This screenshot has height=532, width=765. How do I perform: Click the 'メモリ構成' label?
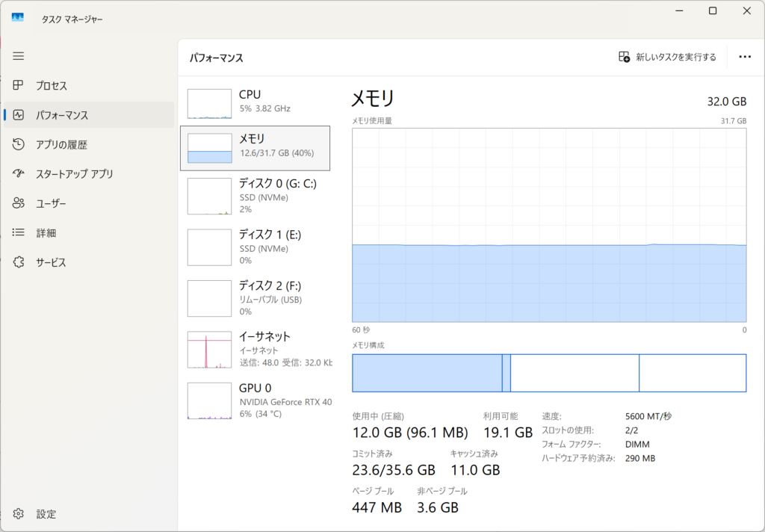pyautogui.click(x=368, y=345)
